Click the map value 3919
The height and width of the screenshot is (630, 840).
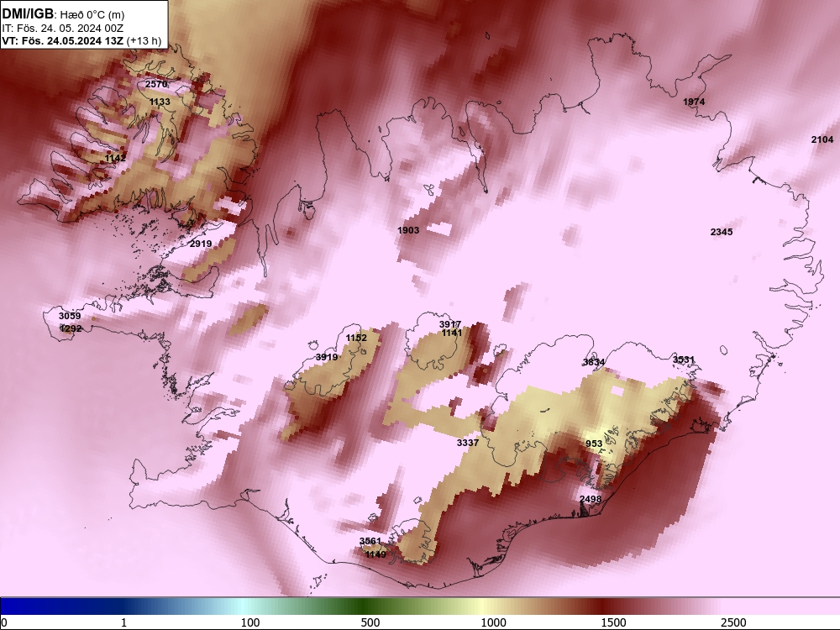pyautogui.click(x=327, y=357)
